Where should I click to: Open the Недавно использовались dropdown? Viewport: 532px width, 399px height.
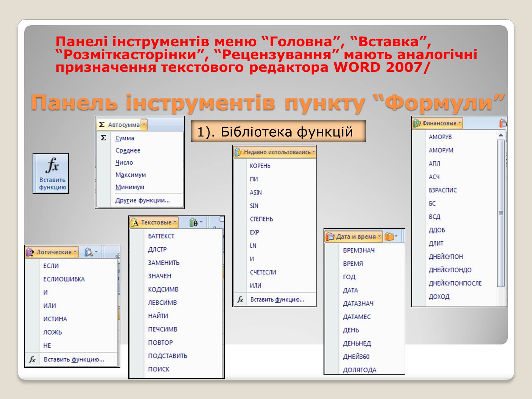[x=314, y=152]
